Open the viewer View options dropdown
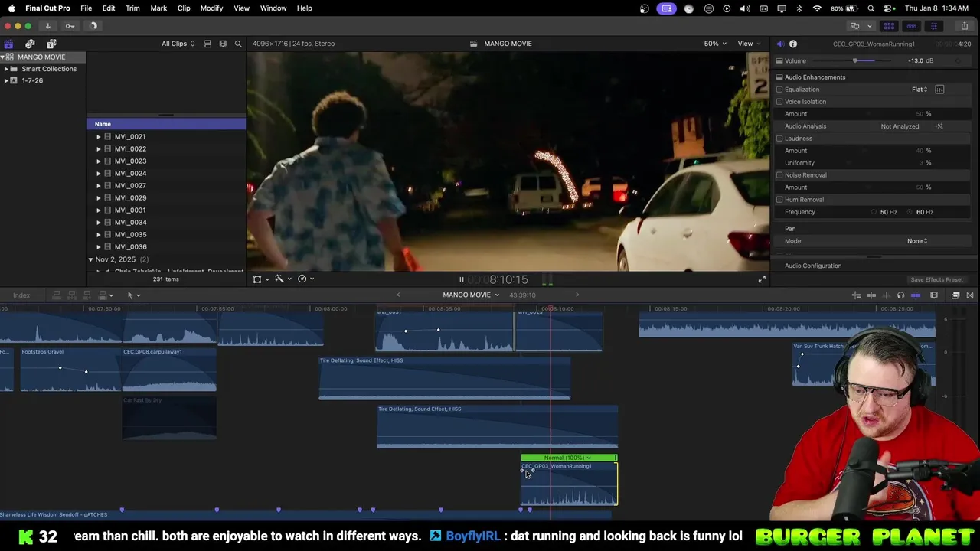The width and height of the screenshot is (980, 551). click(x=748, y=44)
